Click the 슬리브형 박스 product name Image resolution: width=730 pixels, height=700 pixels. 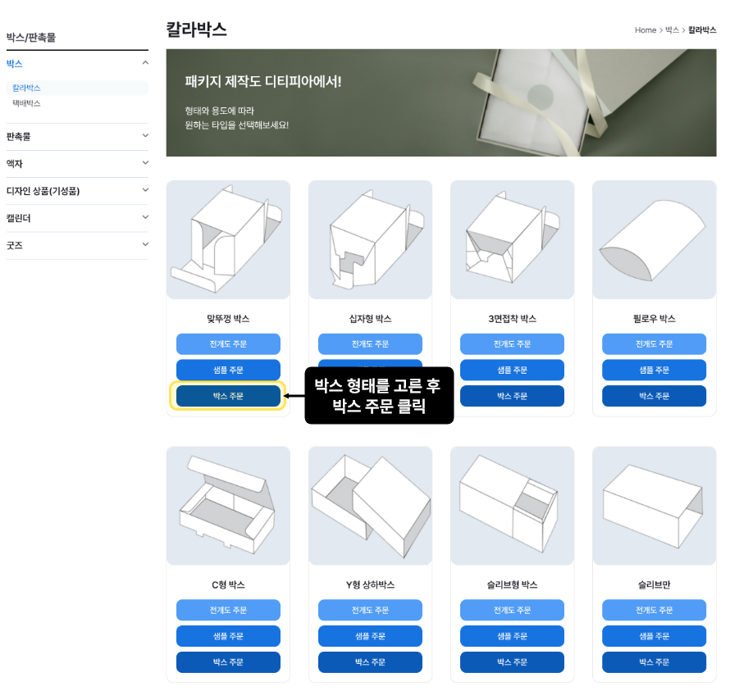512,584
